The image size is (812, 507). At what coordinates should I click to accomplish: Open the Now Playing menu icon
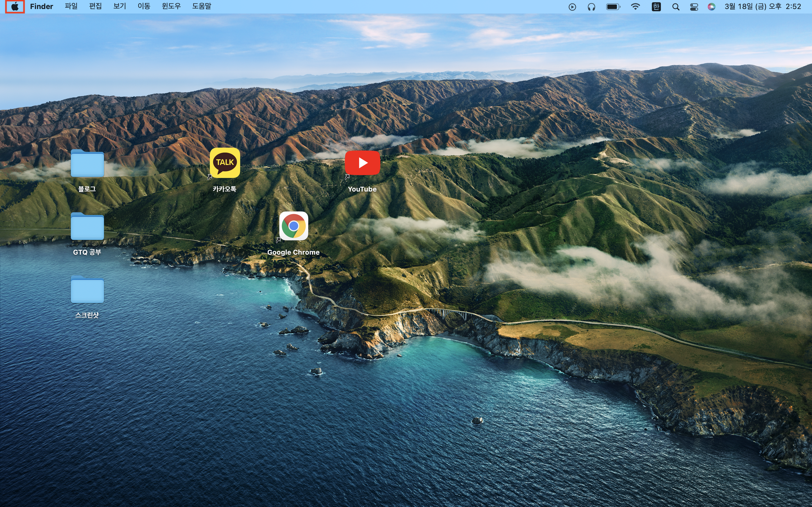point(572,7)
